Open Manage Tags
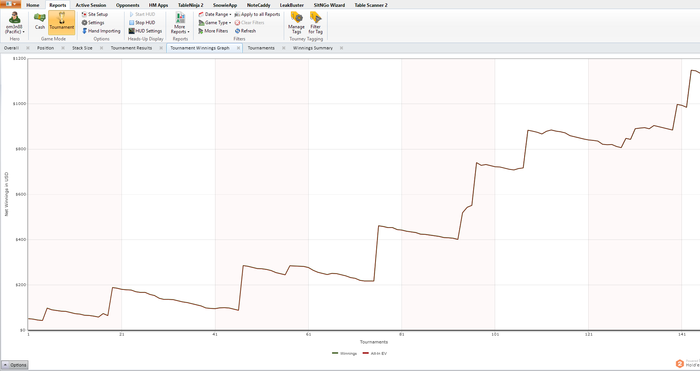This screenshot has height=371, width=700. pos(296,23)
